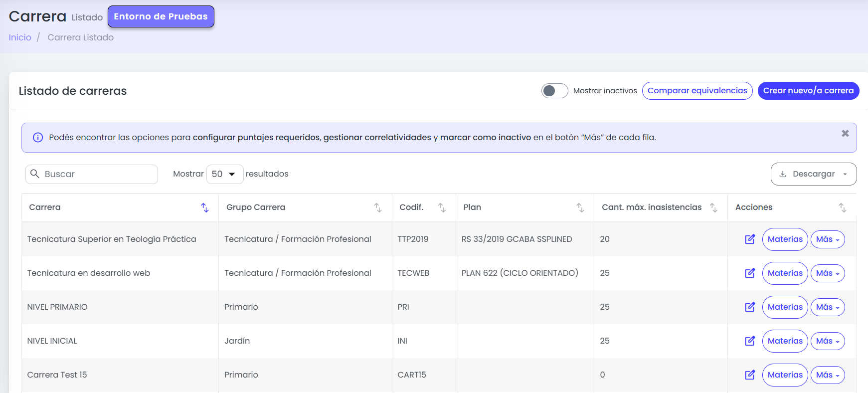The image size is (868, 393).
Task: Sort by Cant. máx. inasistencias arrows
Action: [714, 207]
